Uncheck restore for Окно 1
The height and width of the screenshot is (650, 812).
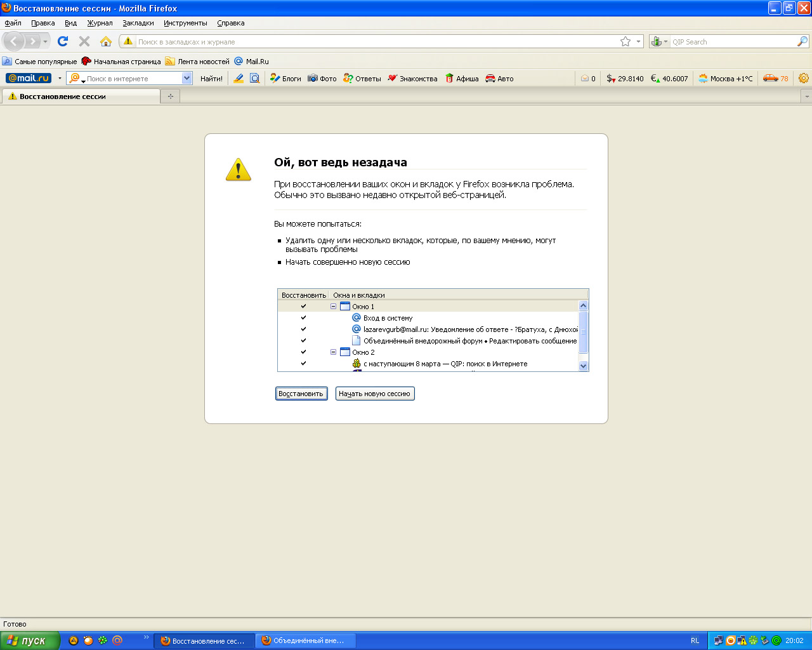pos(303,307)
